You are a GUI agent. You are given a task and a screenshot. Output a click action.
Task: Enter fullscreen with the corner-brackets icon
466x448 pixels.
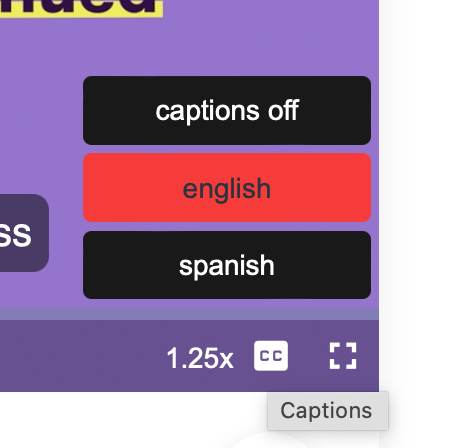[x=343, y=356]
